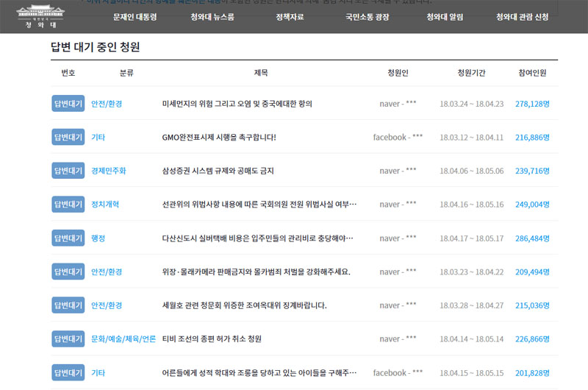Click the participant count 209,494명
The image size is (588, 390).
click(532, 272)
